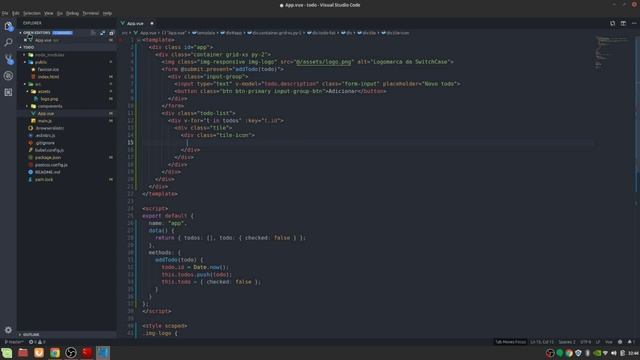Click errors and warnings count in status bar
Image resolution: width=640 pixels, height=360 pixels.
click(37, 342)
